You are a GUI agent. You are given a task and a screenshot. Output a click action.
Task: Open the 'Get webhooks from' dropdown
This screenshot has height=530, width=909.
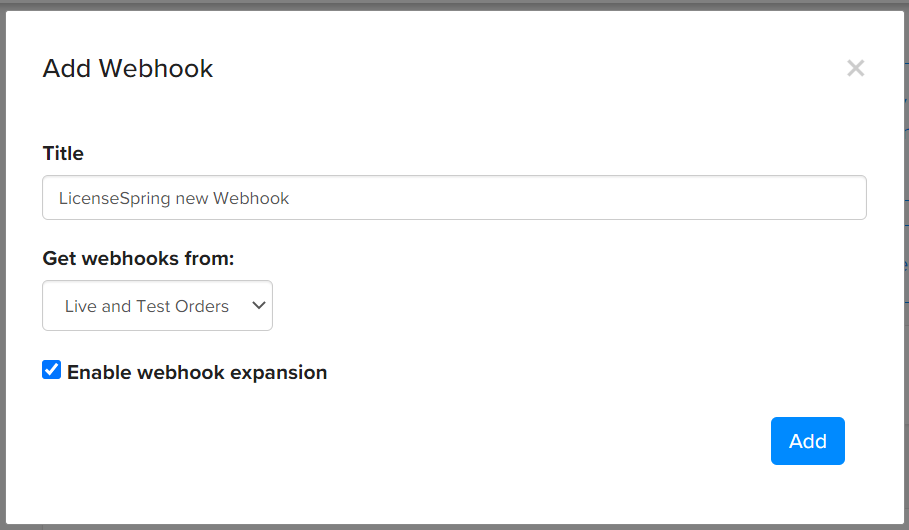coord(157,306)
